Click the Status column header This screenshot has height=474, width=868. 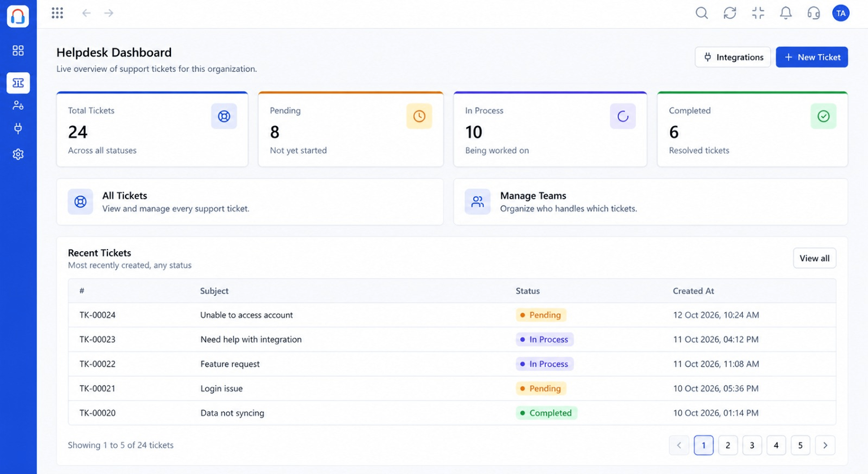(528, 291)
